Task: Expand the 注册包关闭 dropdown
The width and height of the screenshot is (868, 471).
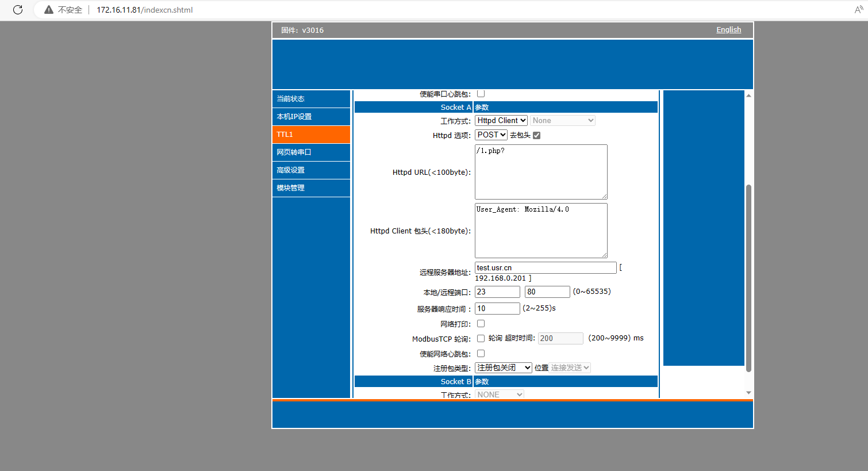Action: pos(503,368)
